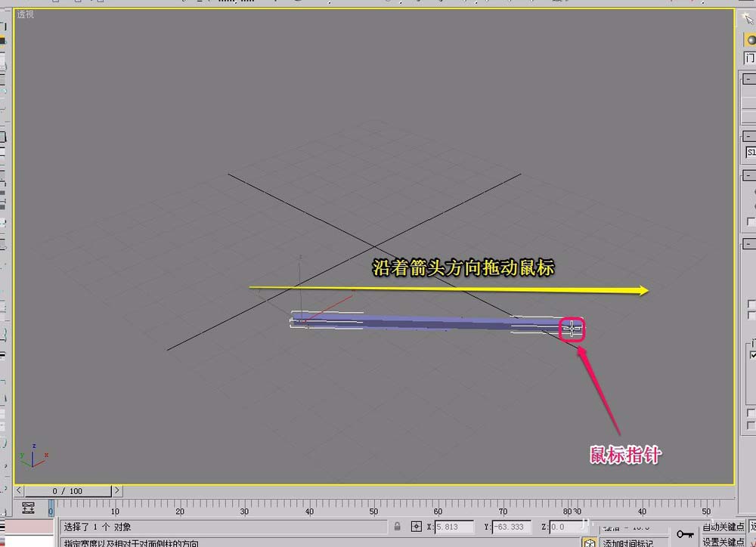756x547 pixels.
Task: Uncheck the checked checkbox in the 门 group
Action: pyautogui.click(x=753, y=355)
